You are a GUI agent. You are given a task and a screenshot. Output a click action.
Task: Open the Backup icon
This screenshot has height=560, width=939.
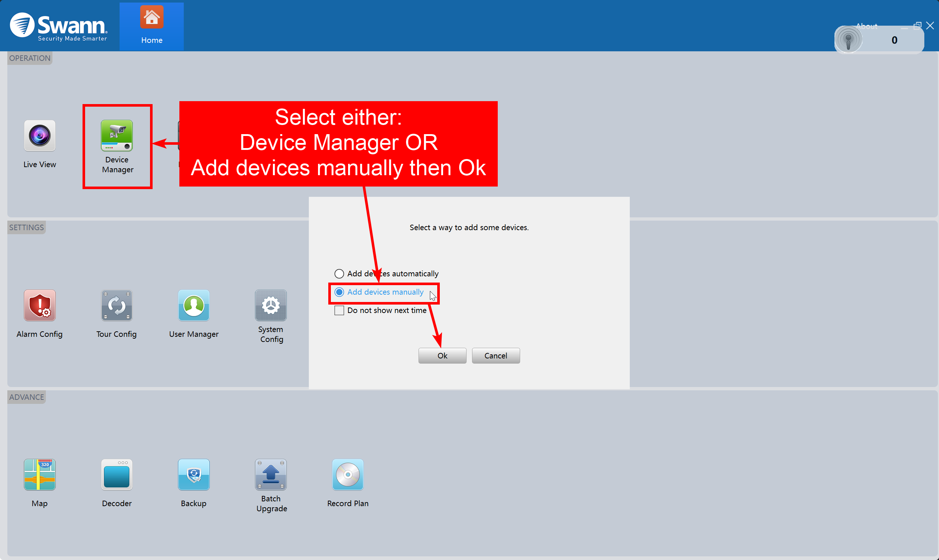click(x=194, y=475)
